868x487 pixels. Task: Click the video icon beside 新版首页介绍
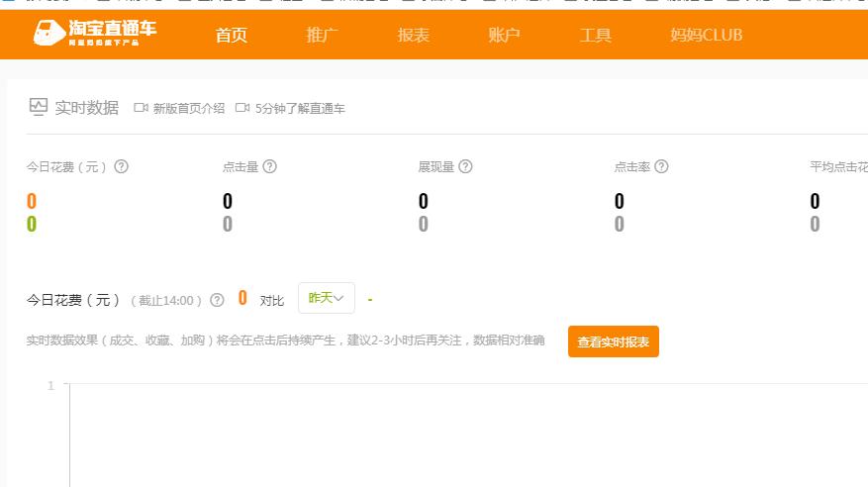[141, 108]
